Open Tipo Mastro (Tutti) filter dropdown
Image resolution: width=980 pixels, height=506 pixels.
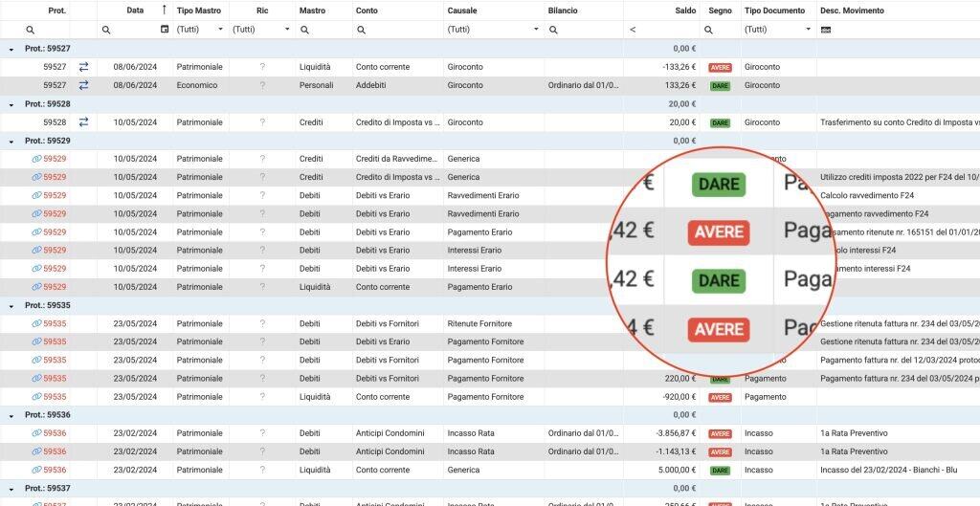(220, 30)
